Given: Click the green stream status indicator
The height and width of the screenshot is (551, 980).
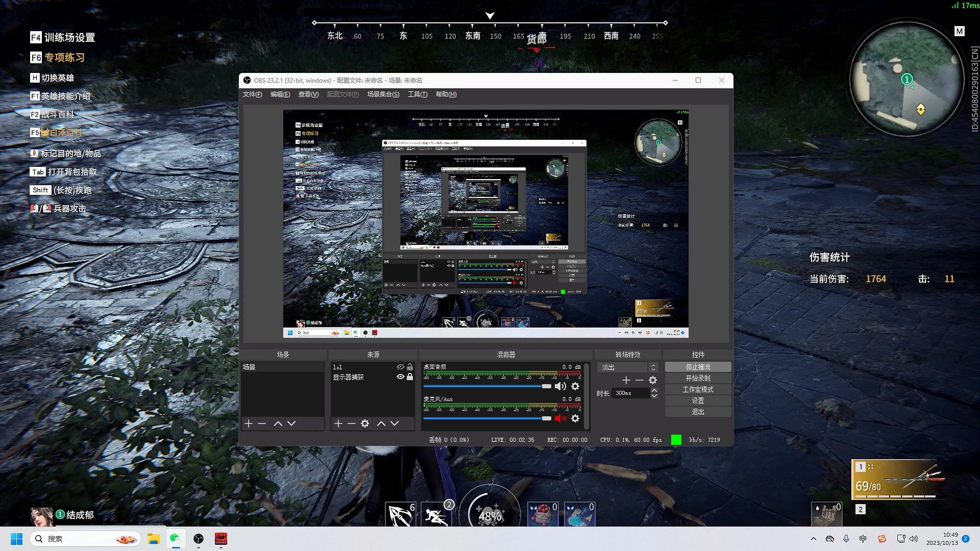Looking at the screenshot, I should (676, 440).
